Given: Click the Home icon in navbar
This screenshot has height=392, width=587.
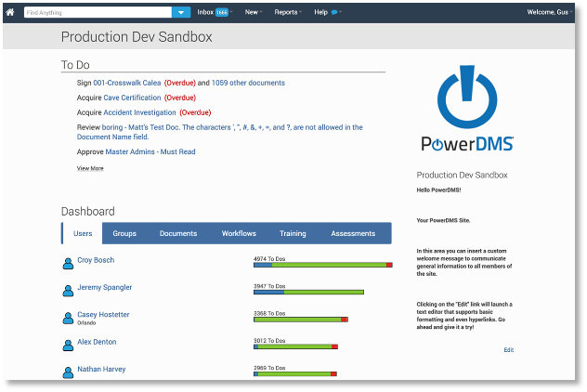Looking at the screenshot, I should pos(10,12).
